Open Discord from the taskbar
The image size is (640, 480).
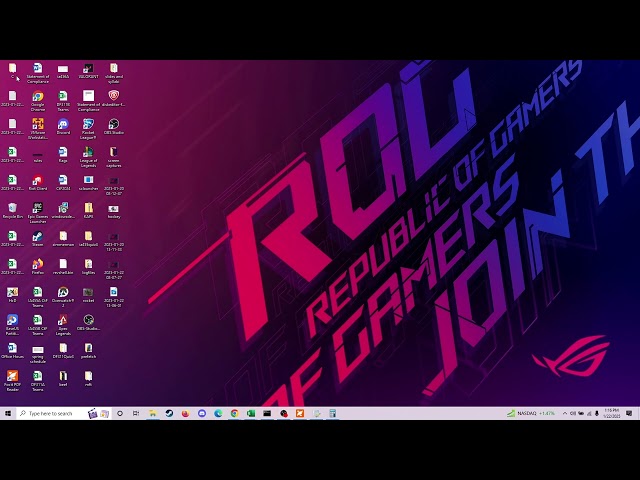coord(202,413)
